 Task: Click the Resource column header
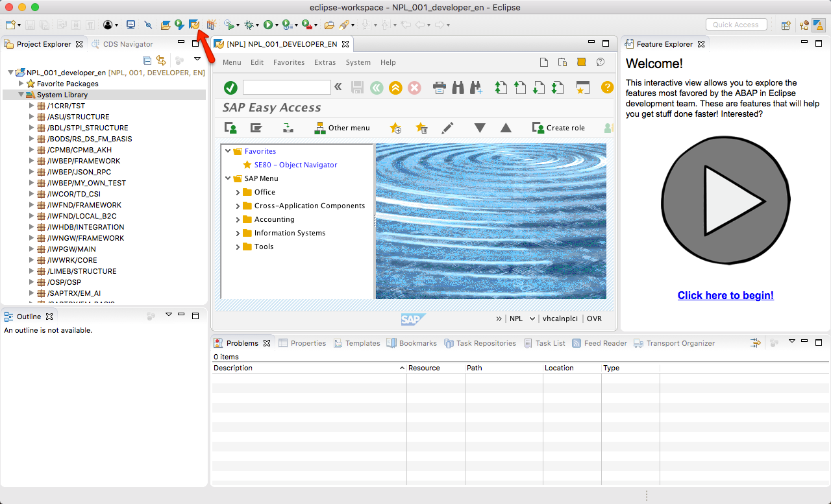(436, 368)
